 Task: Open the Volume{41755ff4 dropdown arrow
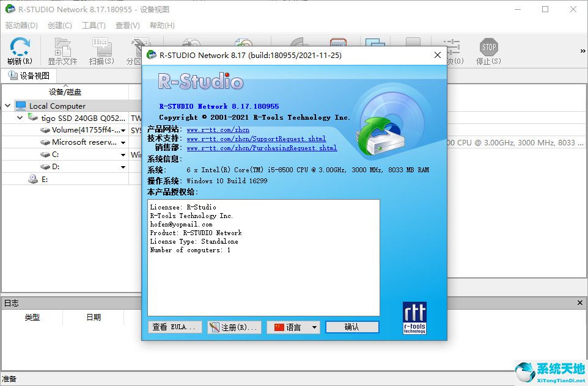(122, 130)
